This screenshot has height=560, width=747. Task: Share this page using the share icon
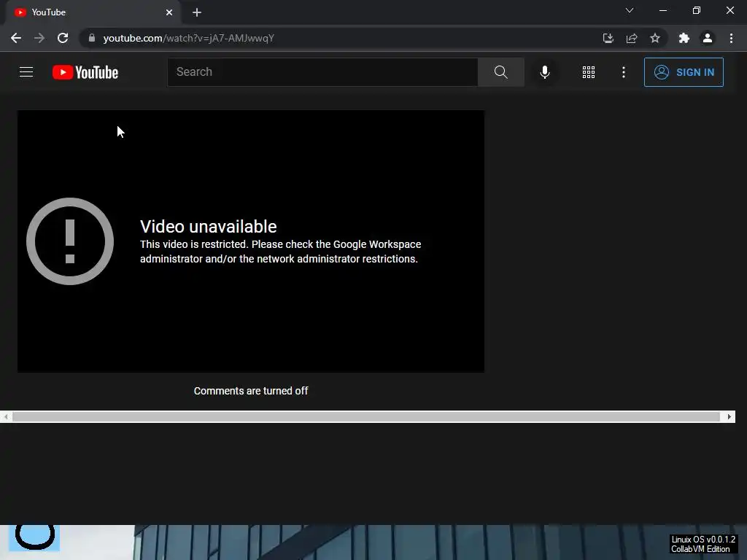click(632, 38)
